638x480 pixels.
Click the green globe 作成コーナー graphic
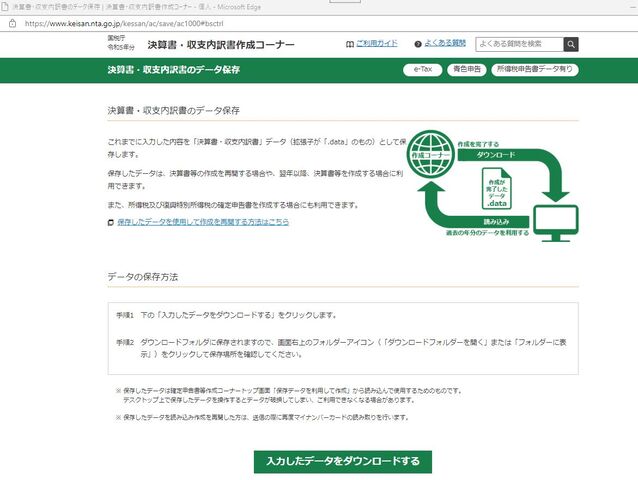pyautogui.click(x=431, y=155)
